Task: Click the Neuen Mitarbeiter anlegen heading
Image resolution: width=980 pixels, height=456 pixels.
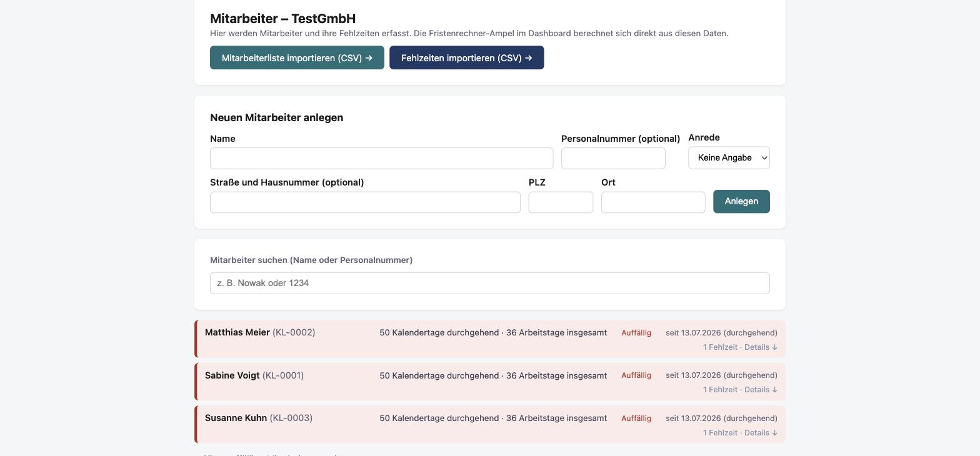Action: click(x=276, y=117)
